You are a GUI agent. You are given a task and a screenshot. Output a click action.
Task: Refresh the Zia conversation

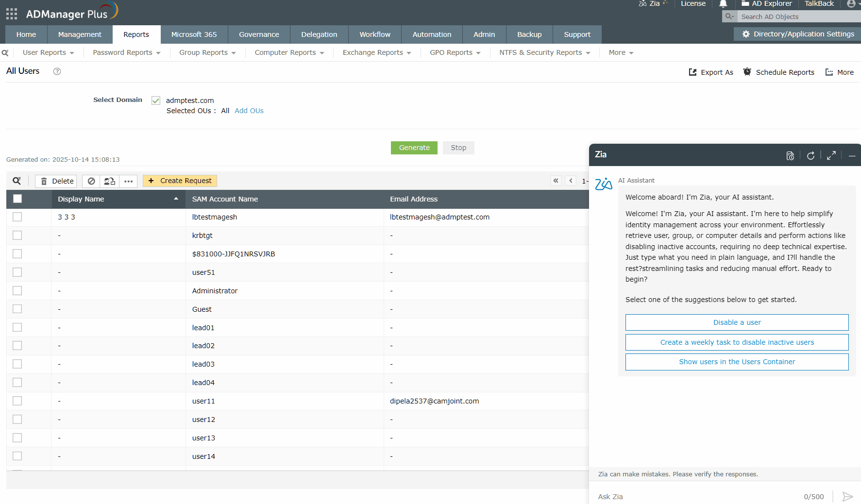coord(810,156)
